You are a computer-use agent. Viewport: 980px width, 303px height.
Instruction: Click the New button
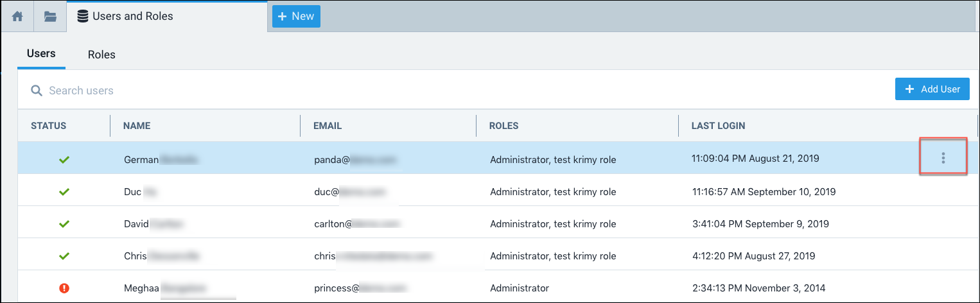tap(296, 17)
